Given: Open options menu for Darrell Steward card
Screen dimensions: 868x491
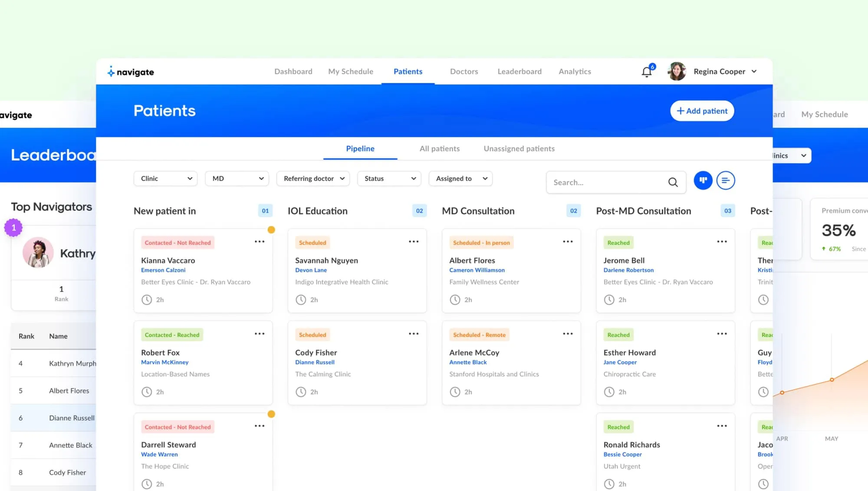Looking at the screenshot, I should pos(260,426).
